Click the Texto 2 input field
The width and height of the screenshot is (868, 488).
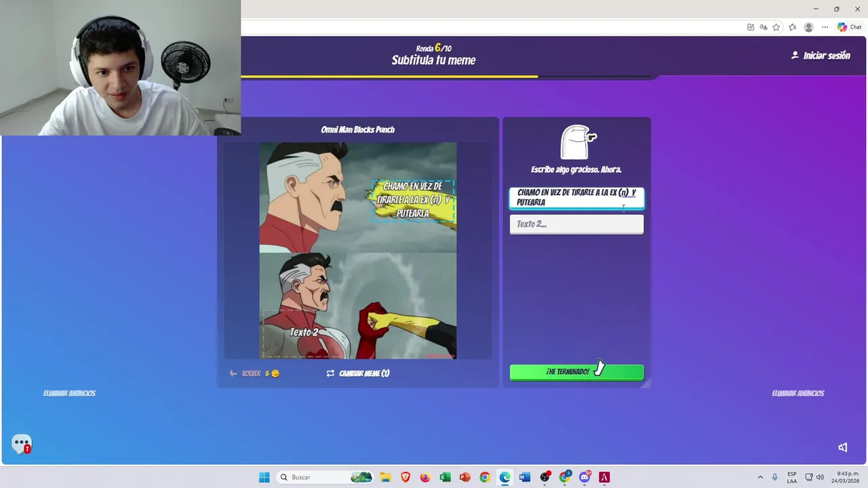click(576, 224)
